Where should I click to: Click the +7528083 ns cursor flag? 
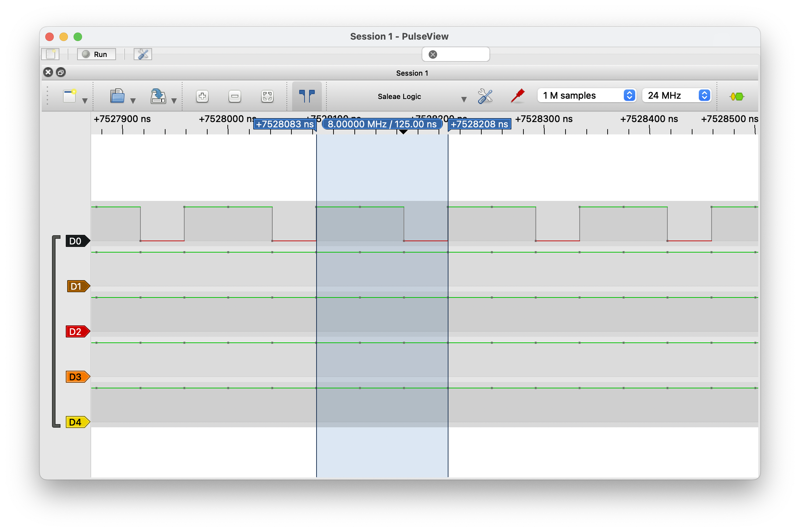pyautogui.click(x=285, y=124)
